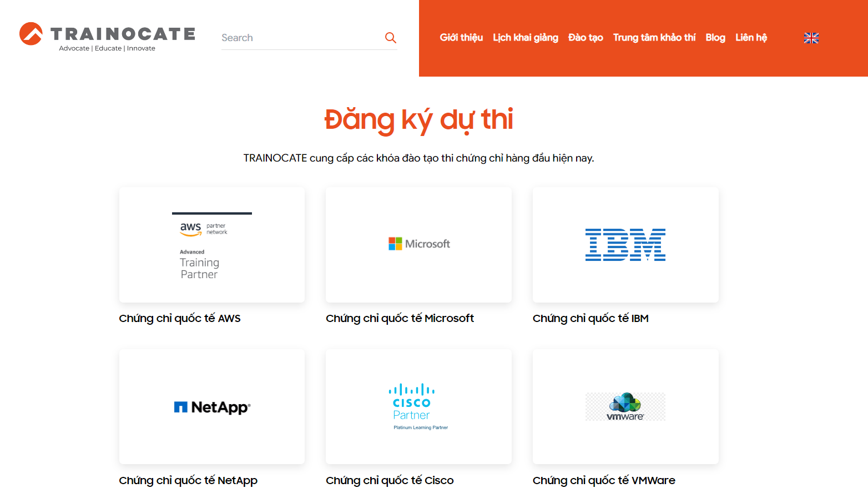Follow the Chứng chỉ quốc tế IBM link
This screenshot has width=868, height=493.
[591, 319]
